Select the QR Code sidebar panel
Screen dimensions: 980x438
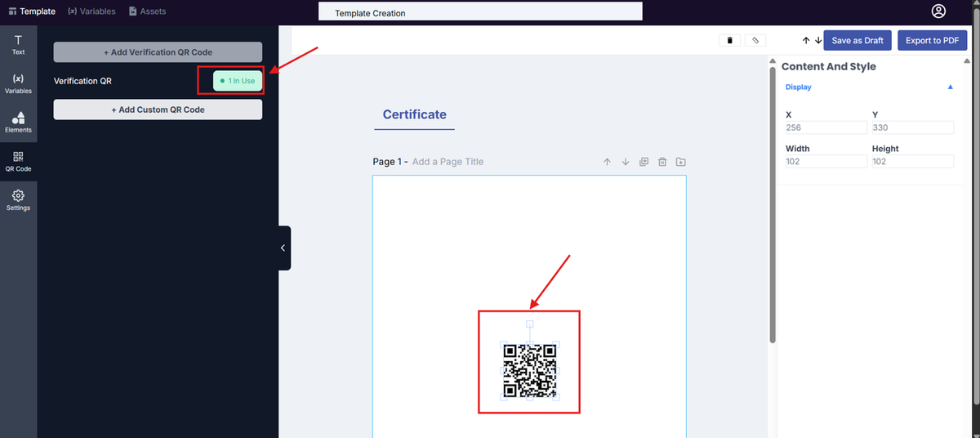pos(18,161)
